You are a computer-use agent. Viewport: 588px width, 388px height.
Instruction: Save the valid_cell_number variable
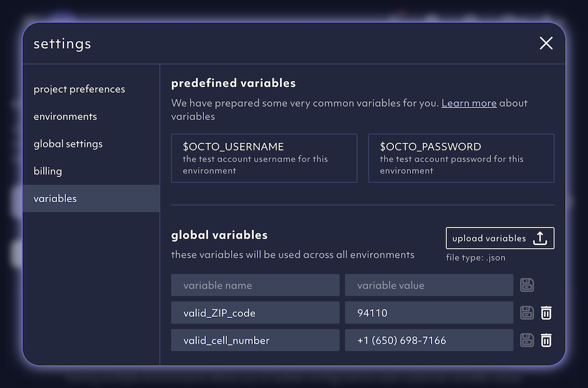[527, 340]
